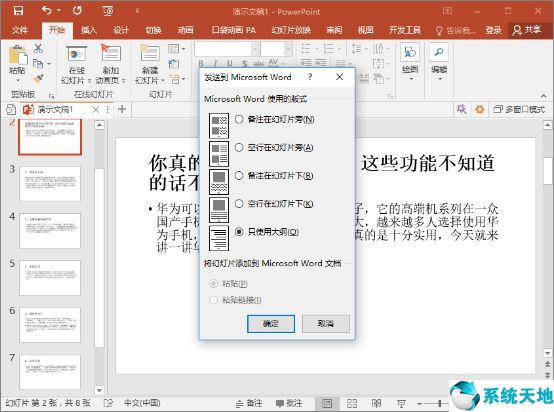This screenshot has height=412, width=554.
Task: Open the clipboard 剪贴板 dialog launcher
Action: (51, 96)
